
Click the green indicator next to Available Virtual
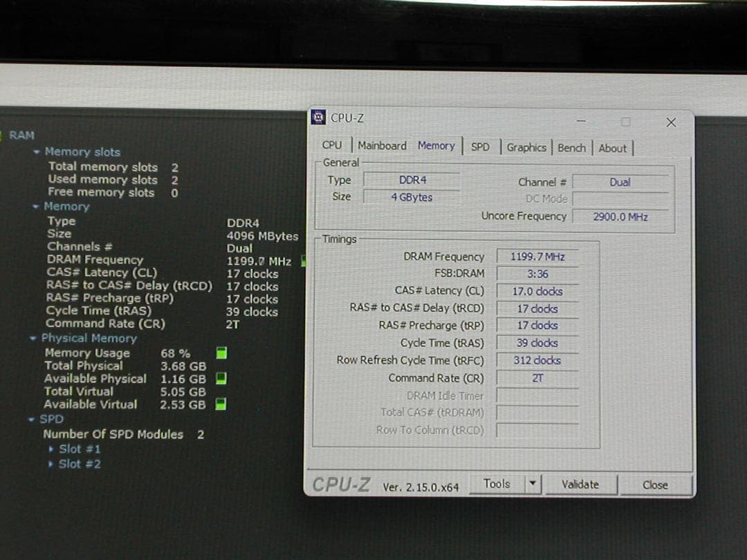(221, 405)
